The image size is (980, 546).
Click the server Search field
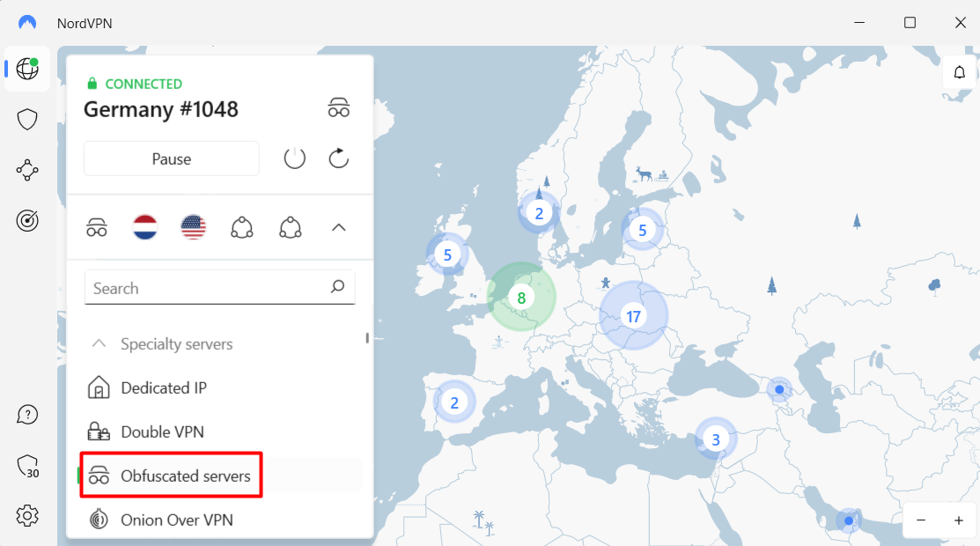pos(220,288)
